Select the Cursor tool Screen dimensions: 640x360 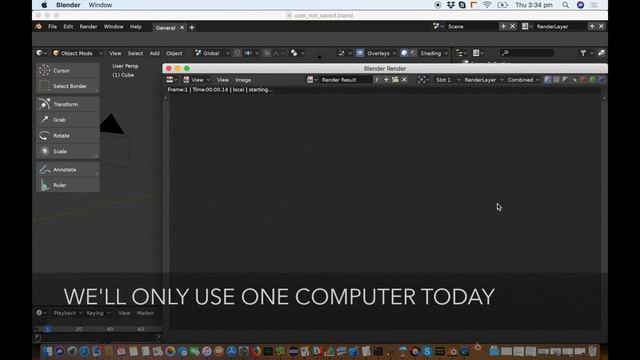pos(68,71)
